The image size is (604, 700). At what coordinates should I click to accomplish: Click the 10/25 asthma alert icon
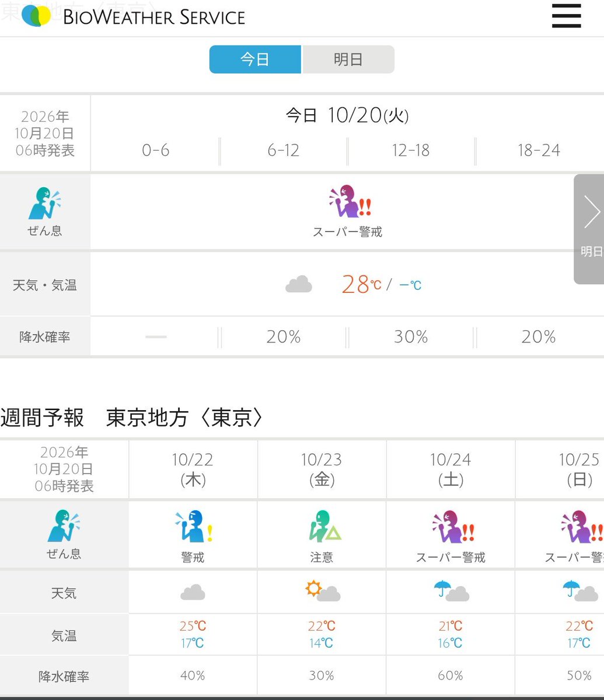click(x=582, y=527)
